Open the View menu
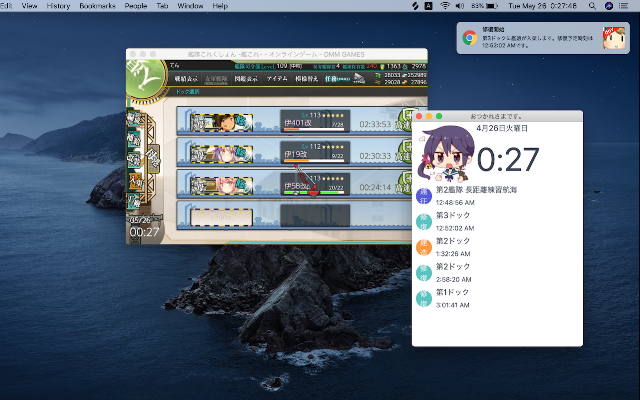640x400 pixels. [x=29, y=6]
